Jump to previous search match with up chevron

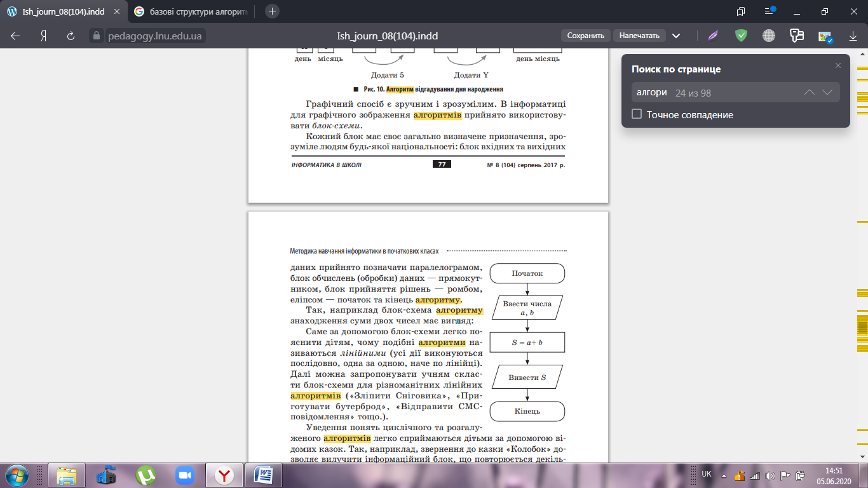[x=809, y=93]
